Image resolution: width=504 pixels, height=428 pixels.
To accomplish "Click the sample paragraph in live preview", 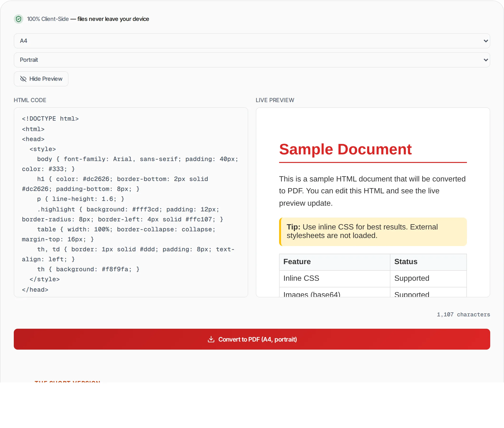I will pyautogui.click(x=373, y=191).
